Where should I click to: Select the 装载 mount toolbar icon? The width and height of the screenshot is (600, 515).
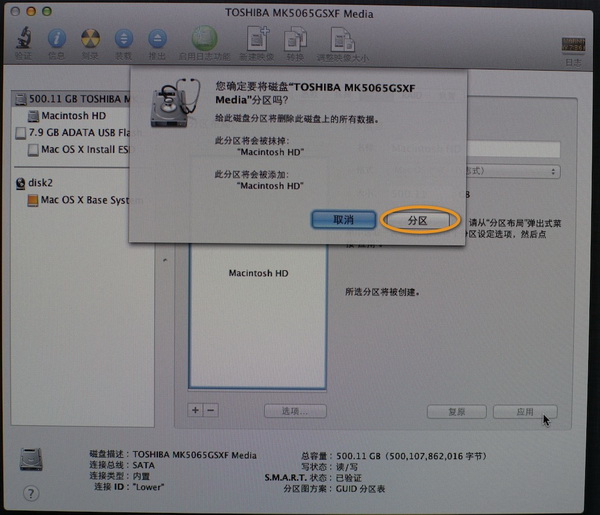coord(124,38)
